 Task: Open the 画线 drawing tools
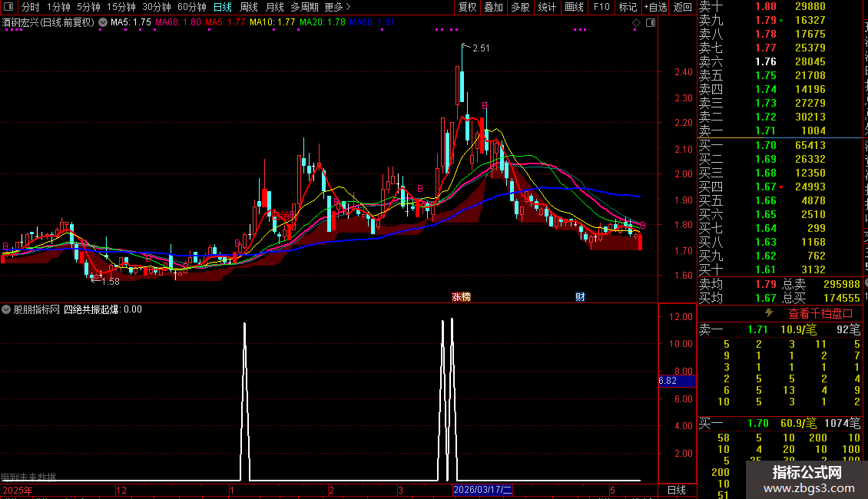[574, 7]
